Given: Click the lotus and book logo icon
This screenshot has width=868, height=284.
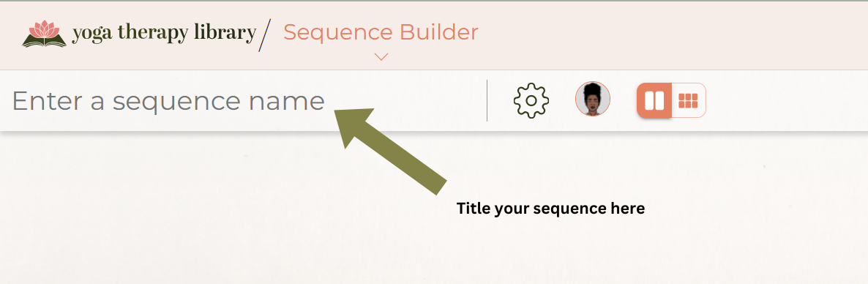Looking at the screenshot, I should coord(45,34).
